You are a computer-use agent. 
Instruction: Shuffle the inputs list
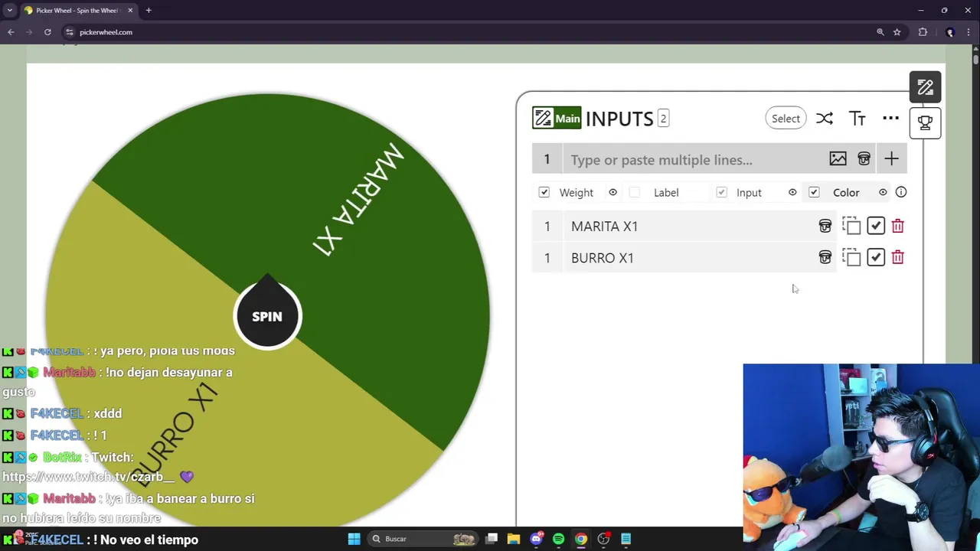click(824, 119)
